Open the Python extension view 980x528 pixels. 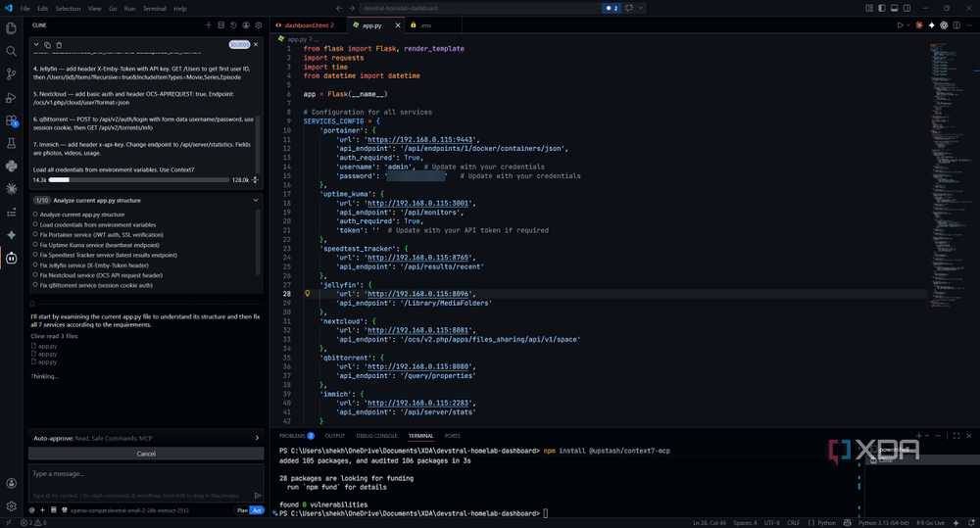point(11,167)
